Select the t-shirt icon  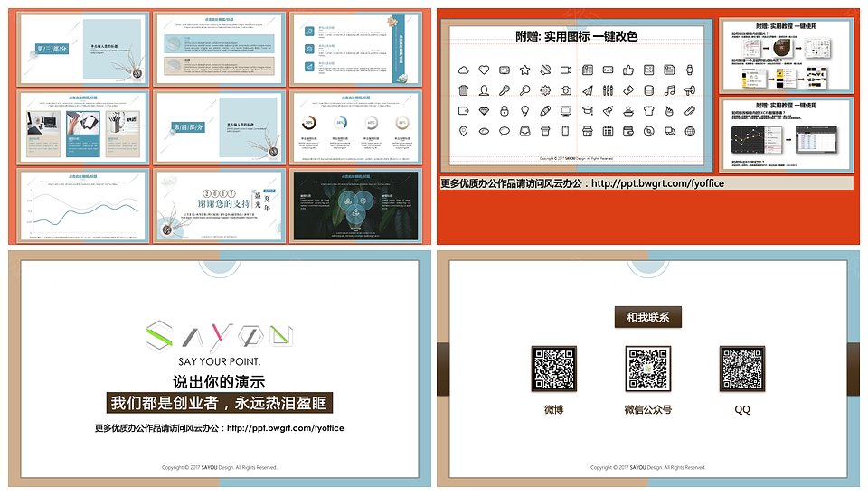(649, 110)
